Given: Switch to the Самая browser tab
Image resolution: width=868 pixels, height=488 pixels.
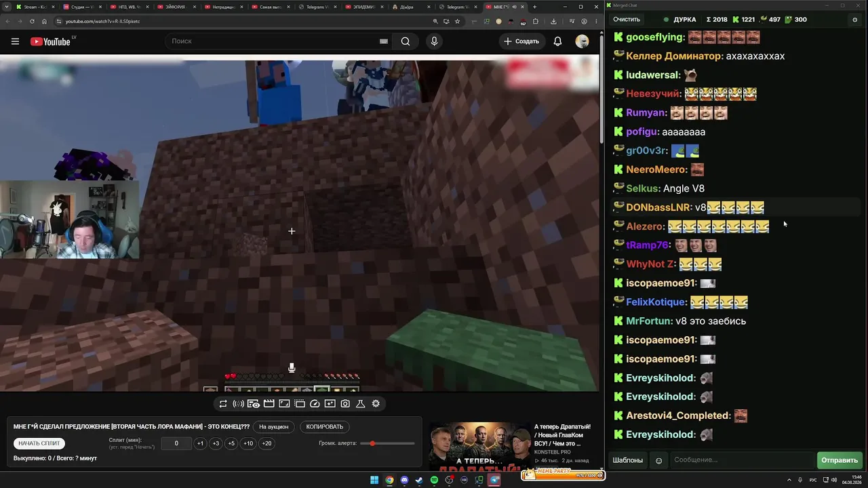Looking at the screenshot, I should tap(269, 7).
